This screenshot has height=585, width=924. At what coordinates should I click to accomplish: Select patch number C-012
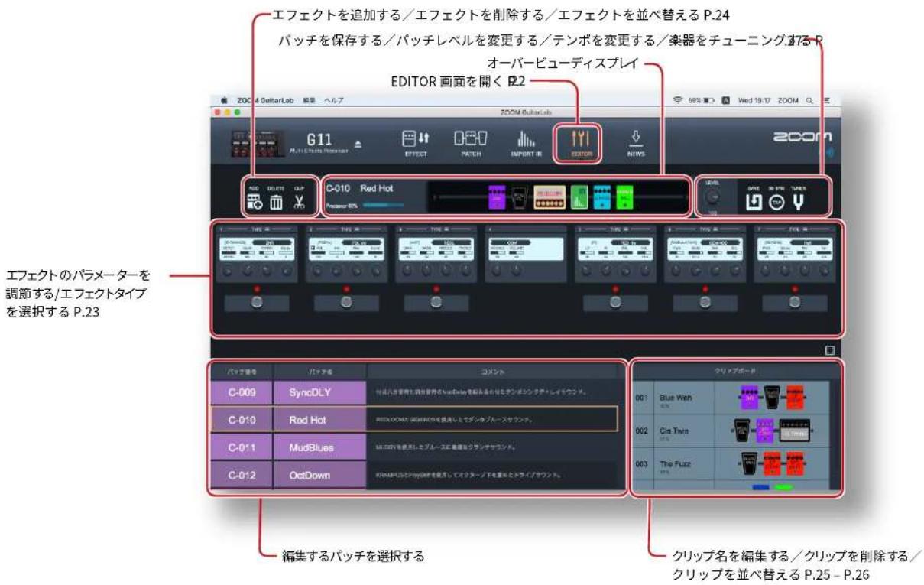click(x=241, y=474)
